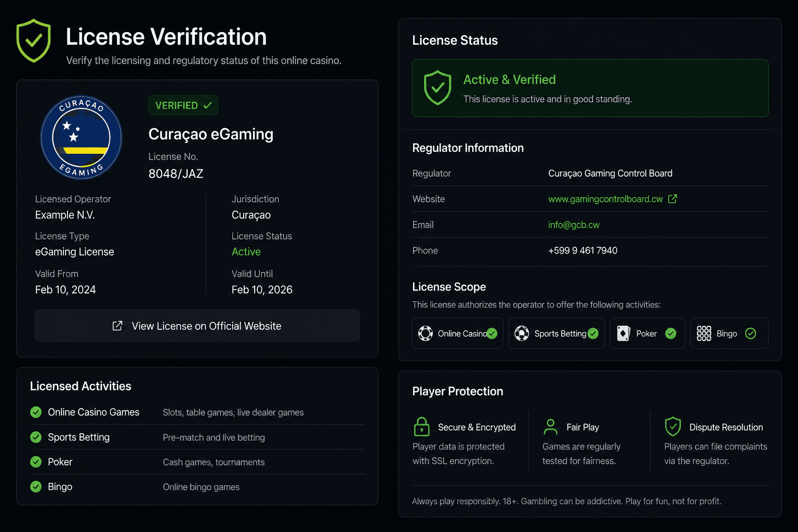Click the license number 8048/JAZ

tap(176, 174)
